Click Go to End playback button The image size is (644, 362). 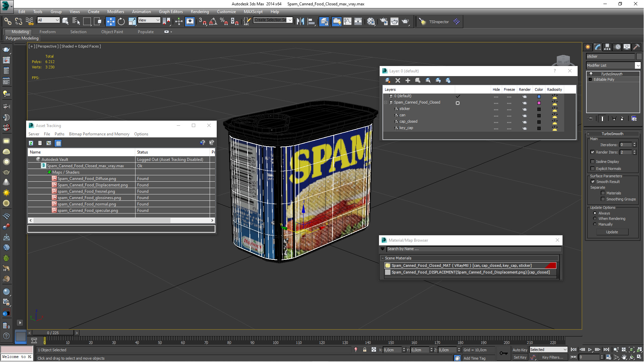(x=606, y=350)
